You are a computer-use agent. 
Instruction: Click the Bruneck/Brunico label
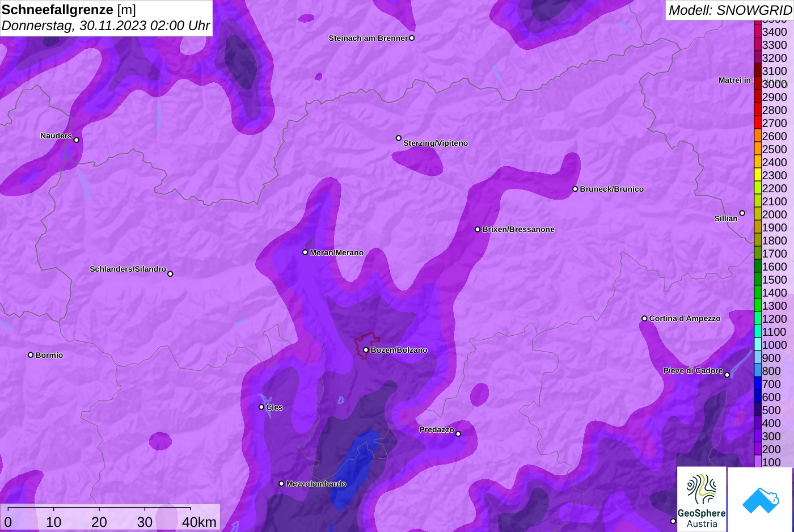click(611, 189)
